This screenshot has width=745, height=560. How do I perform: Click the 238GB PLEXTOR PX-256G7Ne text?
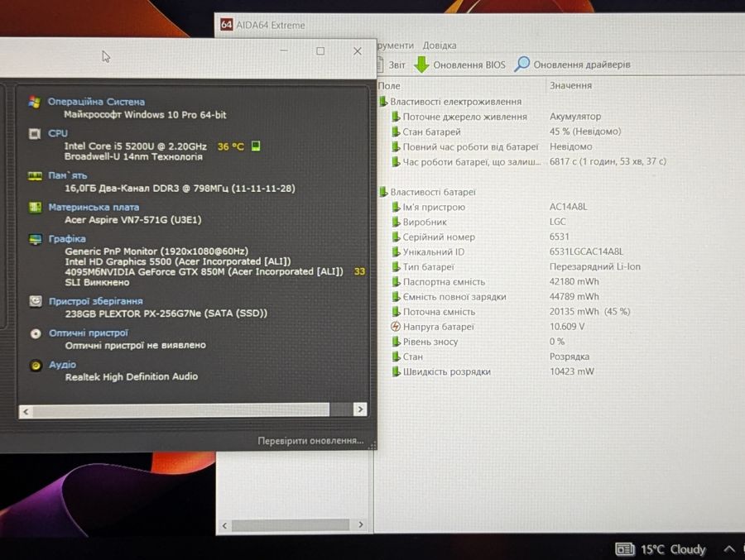pos(166,313)
